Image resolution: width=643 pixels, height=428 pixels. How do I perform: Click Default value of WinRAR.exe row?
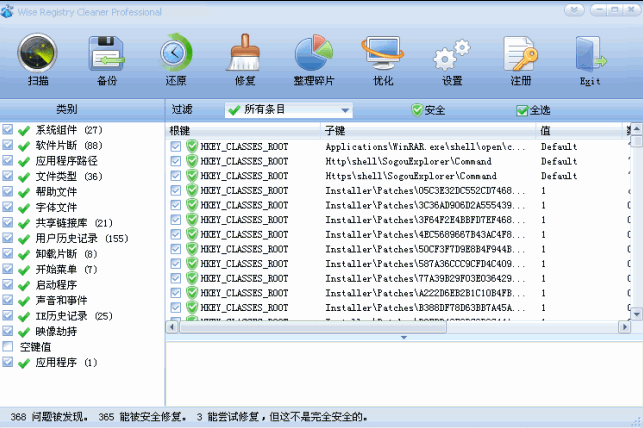(559, 147)
